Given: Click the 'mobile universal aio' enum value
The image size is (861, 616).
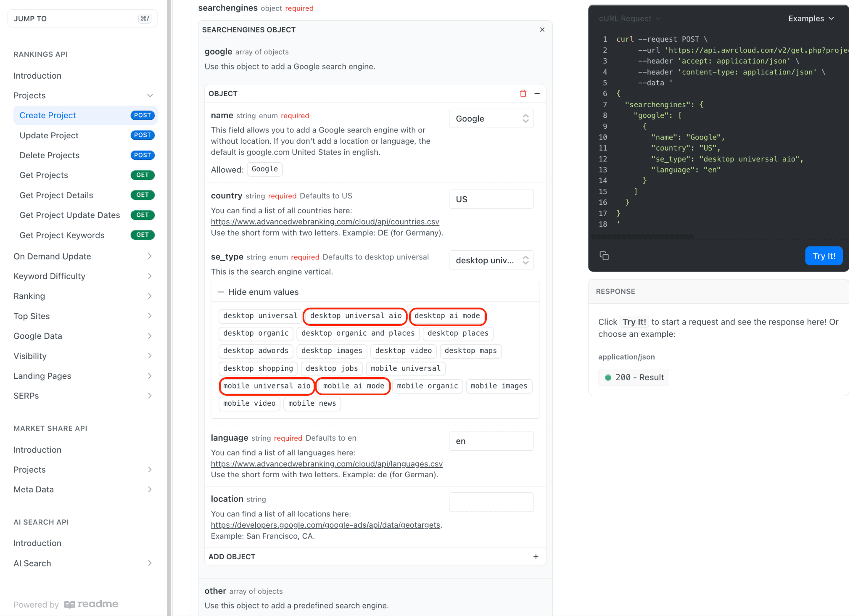Looking at the screenshot, I should [267, 386].
